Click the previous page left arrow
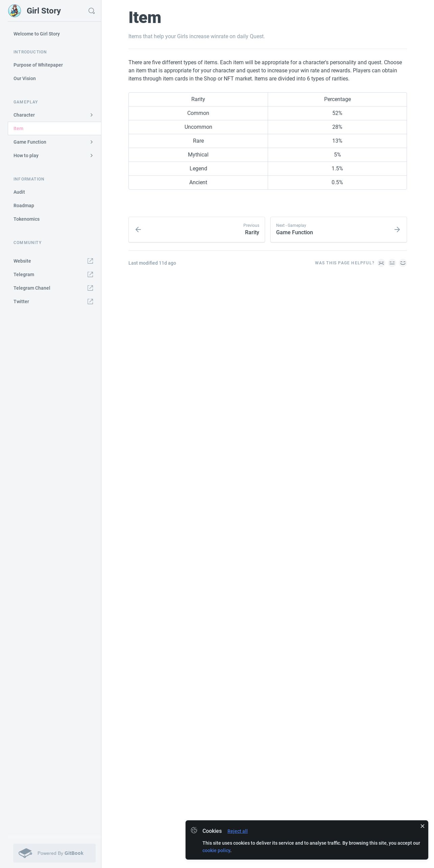 [138, 230]
